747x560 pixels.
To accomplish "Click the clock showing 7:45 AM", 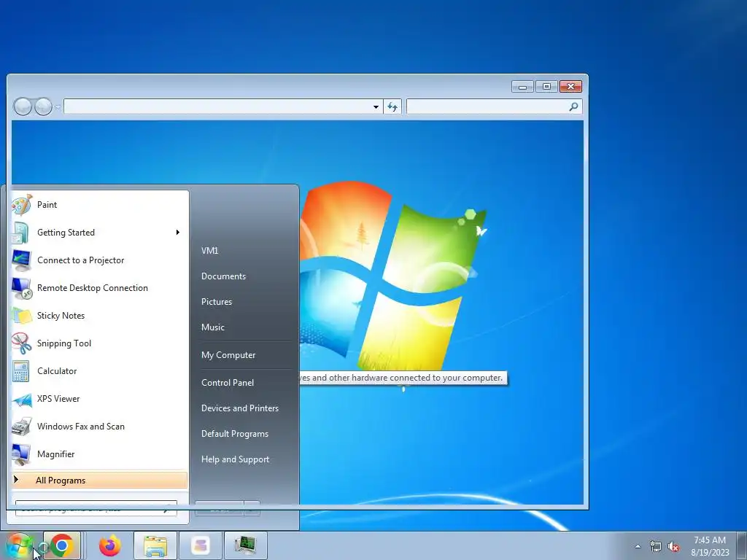I will [710, 540].
